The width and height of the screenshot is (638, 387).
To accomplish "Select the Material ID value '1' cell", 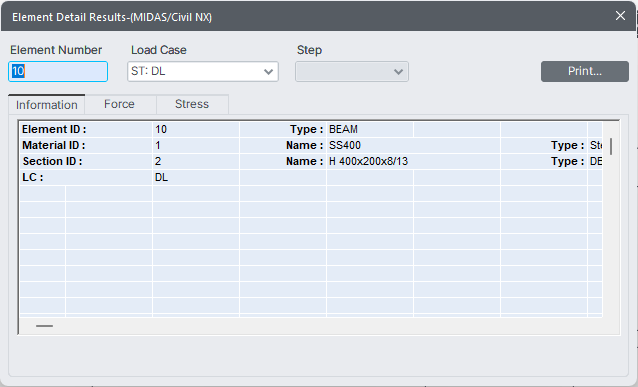I will pos(196,145).
